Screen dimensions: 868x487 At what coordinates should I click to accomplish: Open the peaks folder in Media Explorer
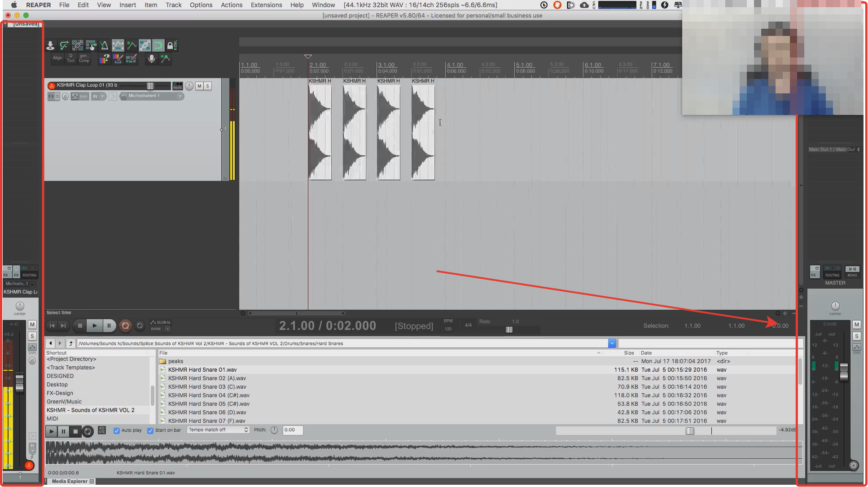coord(175,361)
